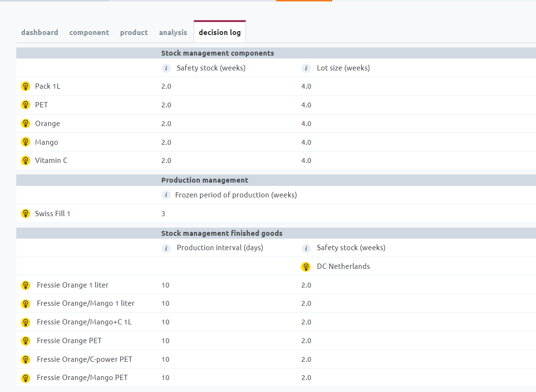
Task: Click Pack 1L lot size value 4.0
Action: tap(306, 86)
